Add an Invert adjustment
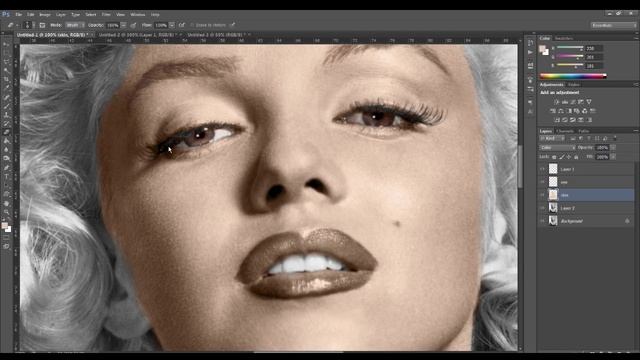640x360 pixels. 557,120
